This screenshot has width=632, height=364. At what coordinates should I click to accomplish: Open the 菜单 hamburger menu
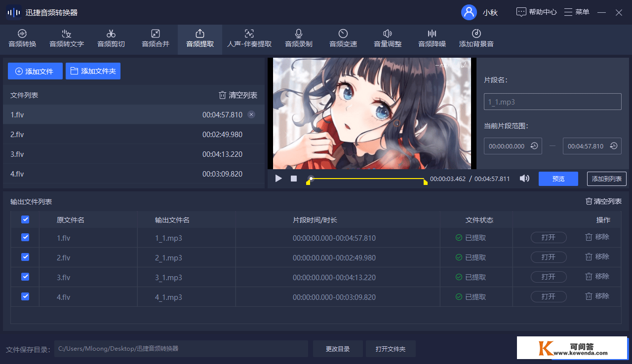tap(577, 12)
